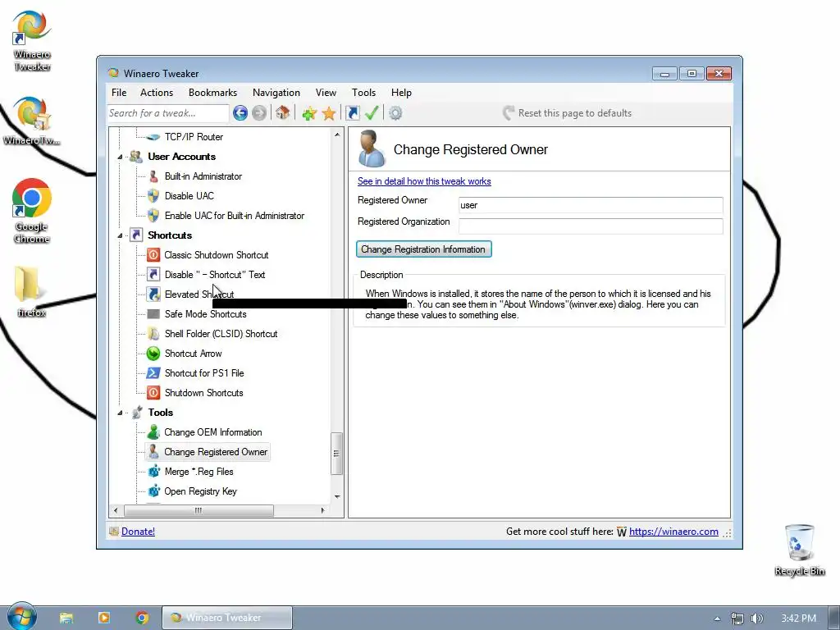
Task: Collapse the Shortcuts tree group
Action: tap(120, 235)
